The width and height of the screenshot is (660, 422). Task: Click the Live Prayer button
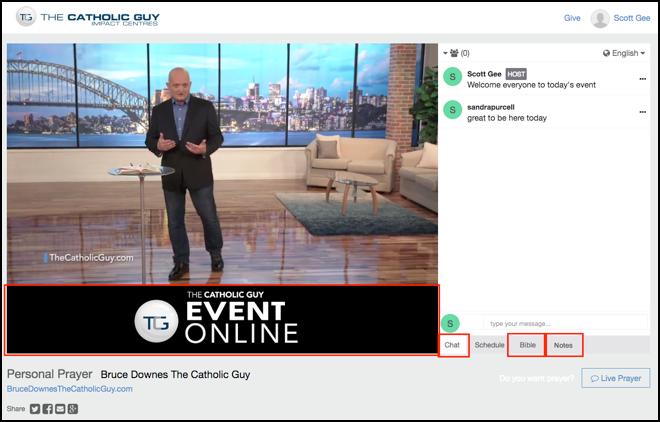pyautogui.click(x=616, y=378)
